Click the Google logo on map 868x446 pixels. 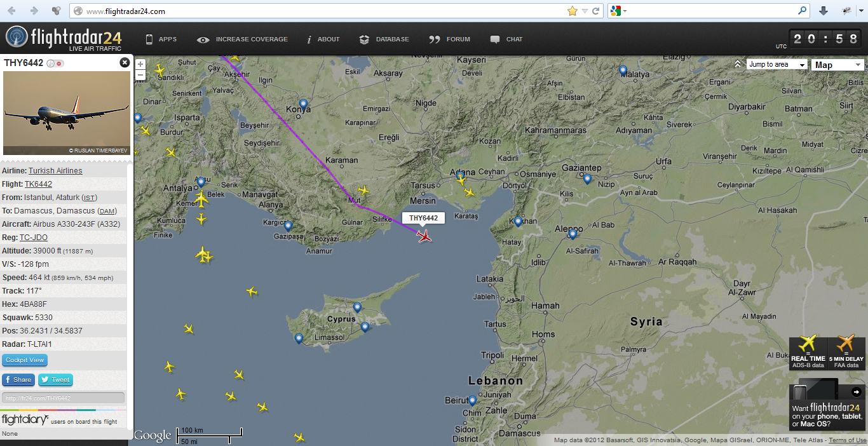click(153, 436)
